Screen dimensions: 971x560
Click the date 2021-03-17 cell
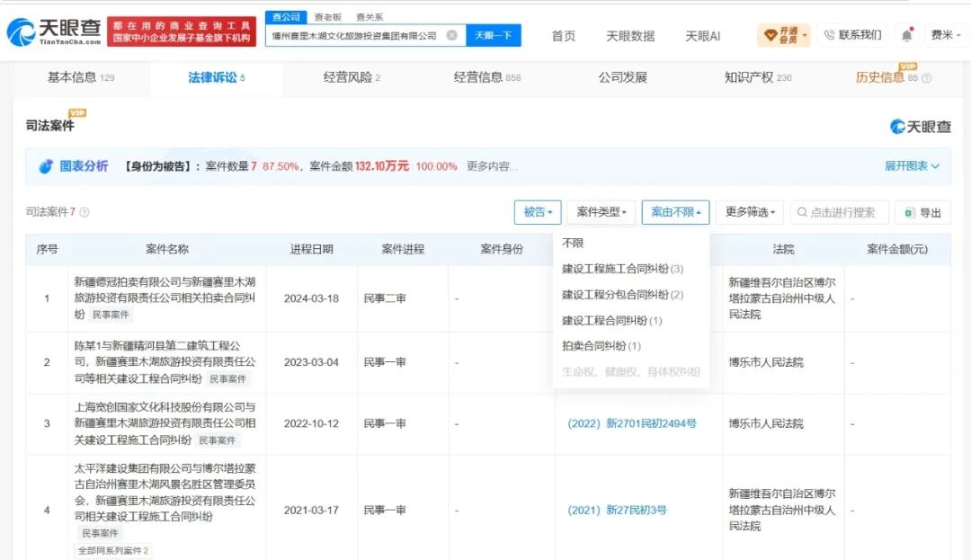tap(311, 511)
